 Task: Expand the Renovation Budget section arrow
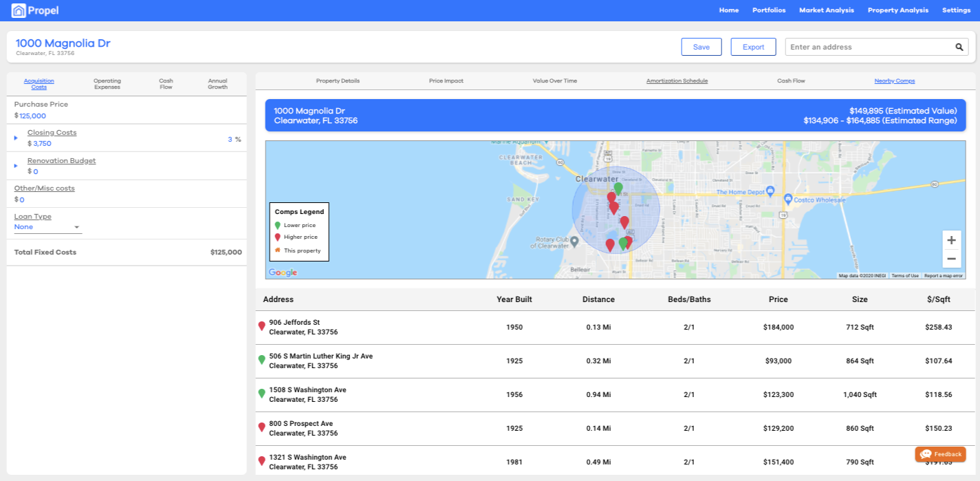click(x=16, y=166)
